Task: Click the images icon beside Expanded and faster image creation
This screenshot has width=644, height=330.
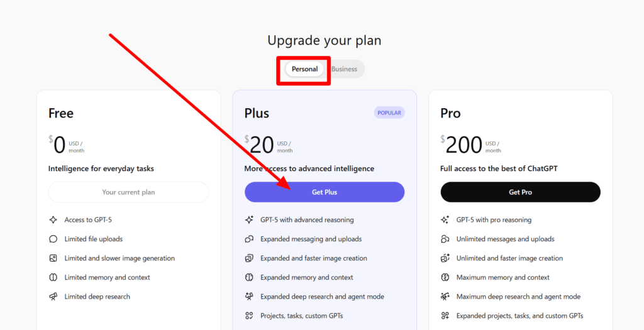Action: tap(249, 258)
